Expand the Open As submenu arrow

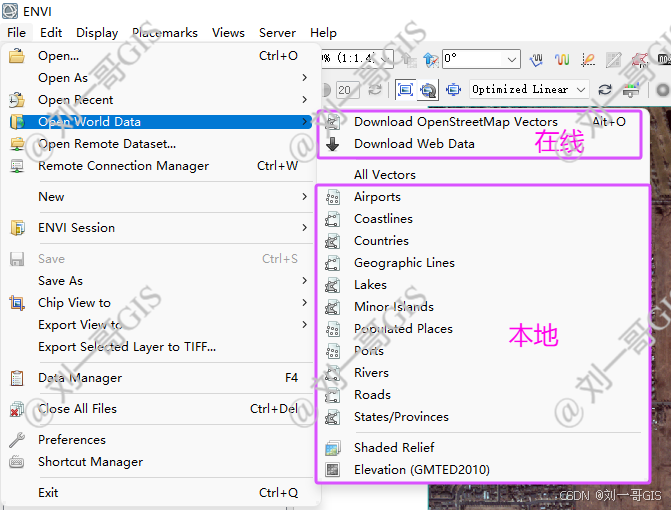coord(305,77)
